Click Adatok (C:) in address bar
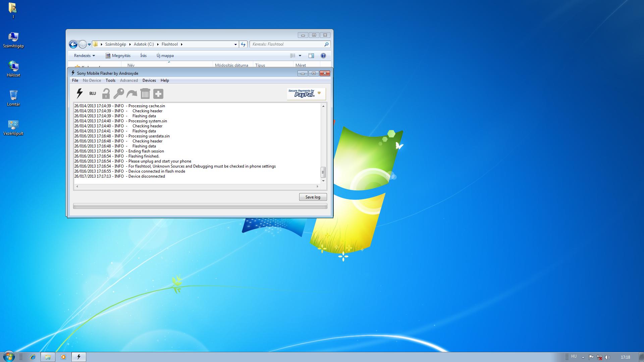The width and height of the screenshot is (644, 362). click(144, 44)
